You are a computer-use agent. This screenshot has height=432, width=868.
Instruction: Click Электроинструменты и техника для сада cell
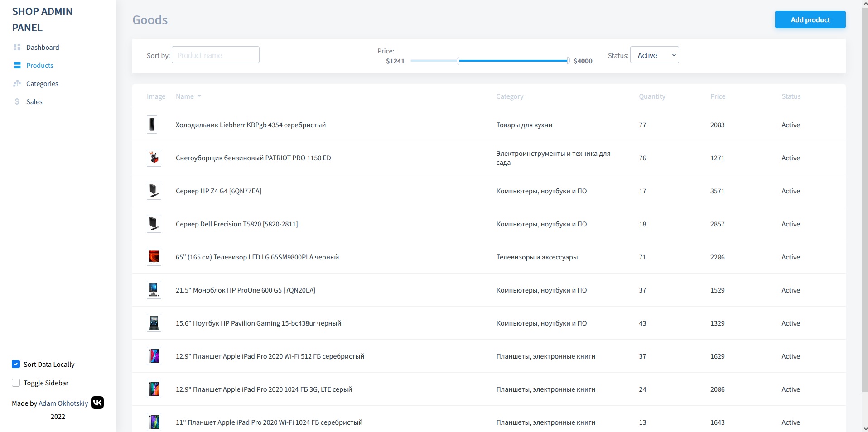pos(553,158)
